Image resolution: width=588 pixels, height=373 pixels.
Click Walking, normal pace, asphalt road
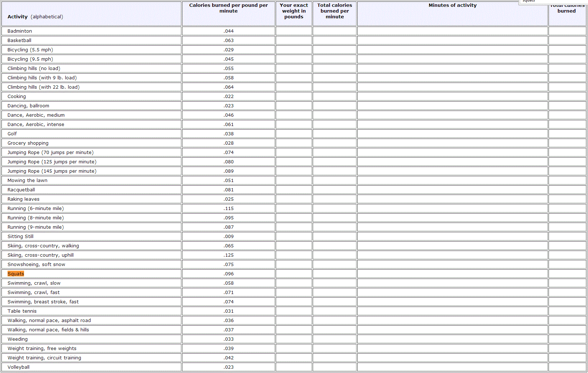tap(49, 320)
